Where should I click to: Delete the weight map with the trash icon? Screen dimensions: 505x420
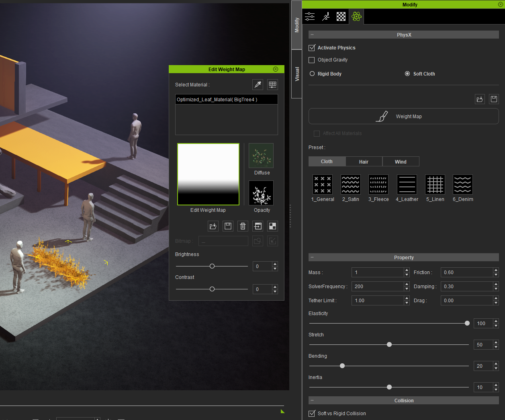coord(243,226)
